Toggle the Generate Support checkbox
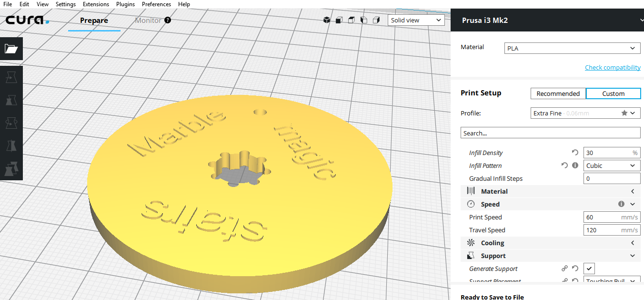Image resolution: width=644 pixels, height=300 pixels. coord(589,269)
